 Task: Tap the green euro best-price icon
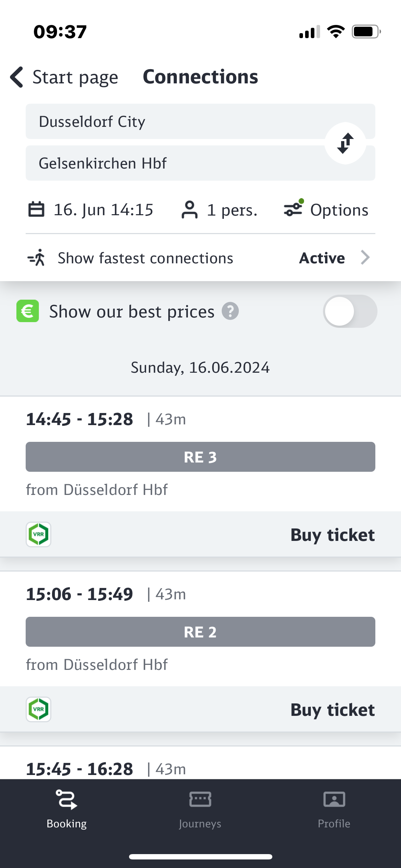[x=28, y=311]
